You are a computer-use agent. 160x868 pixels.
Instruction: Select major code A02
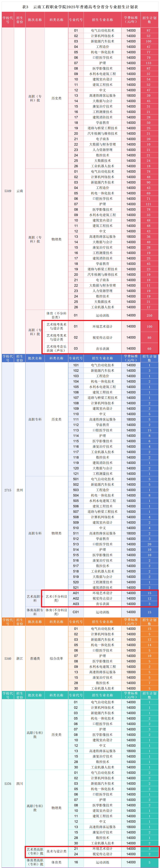(76, 598)
